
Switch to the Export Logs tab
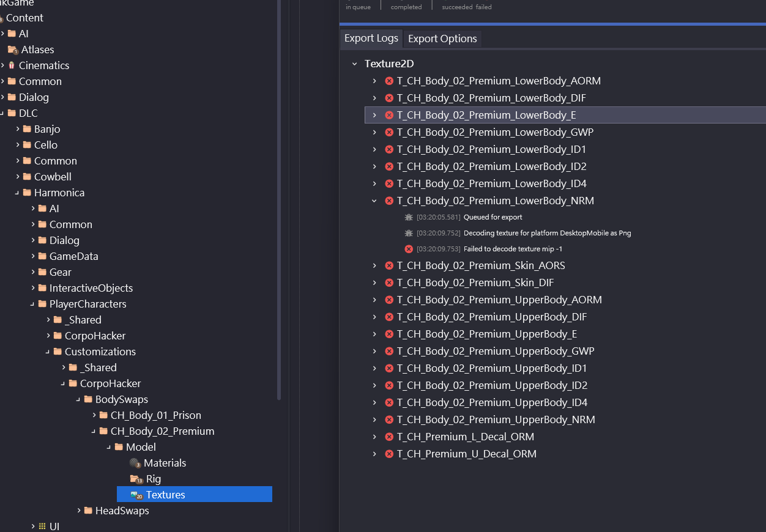(371, 38)
